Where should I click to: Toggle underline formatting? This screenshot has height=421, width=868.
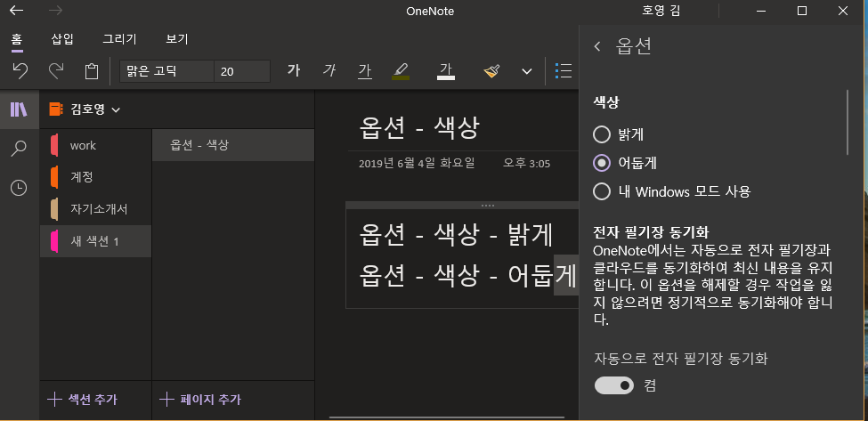(365, 71)
